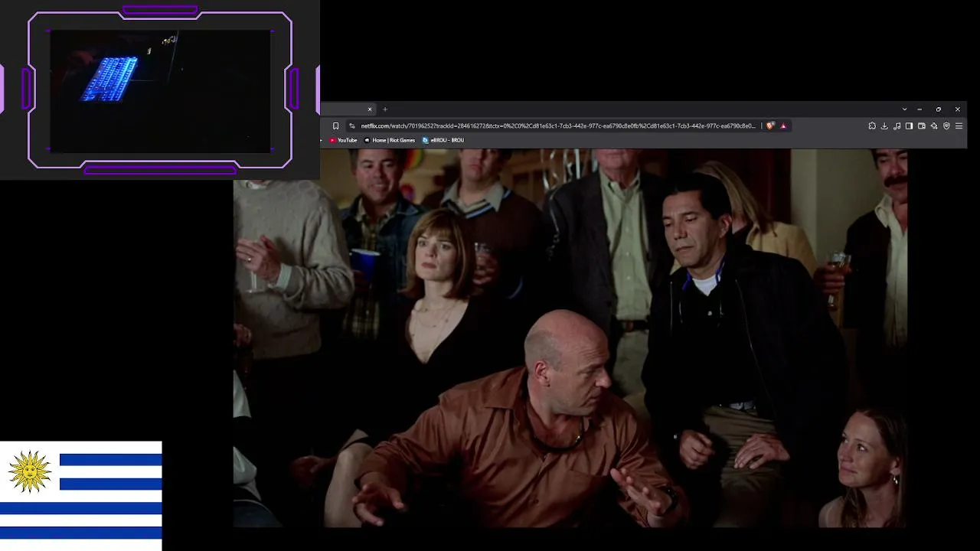The image size is (980, 551).
Task: Toggle the browser sidebar panel
Action: pyautogui.click(x=909, y=126)
